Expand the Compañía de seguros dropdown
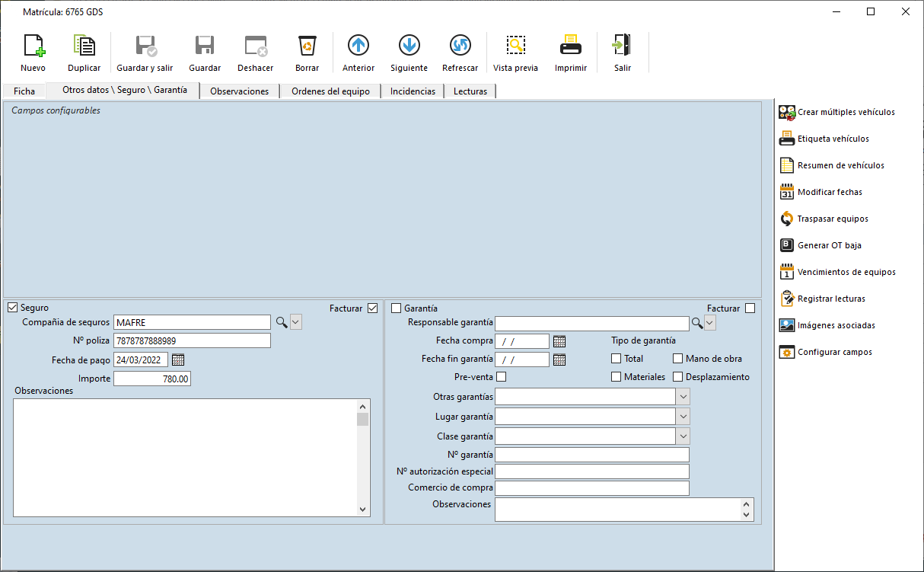The height and width of the screenshot is (572, 924). click(x=296, y=322)
